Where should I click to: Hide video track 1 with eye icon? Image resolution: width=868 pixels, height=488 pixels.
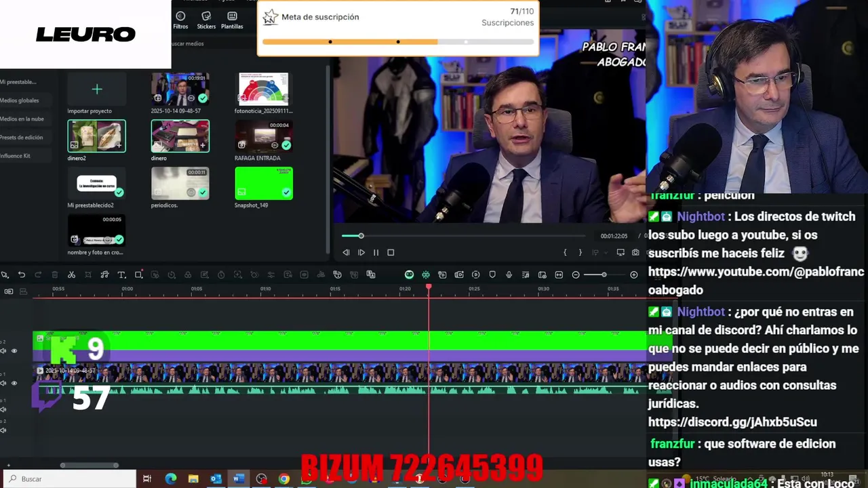click(14, 383)
